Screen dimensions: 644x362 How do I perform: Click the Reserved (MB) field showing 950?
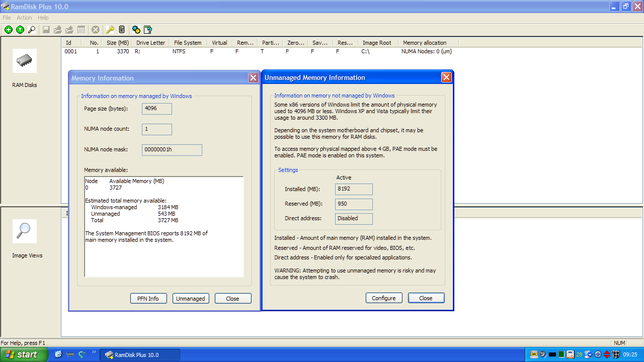pos(354,204)
